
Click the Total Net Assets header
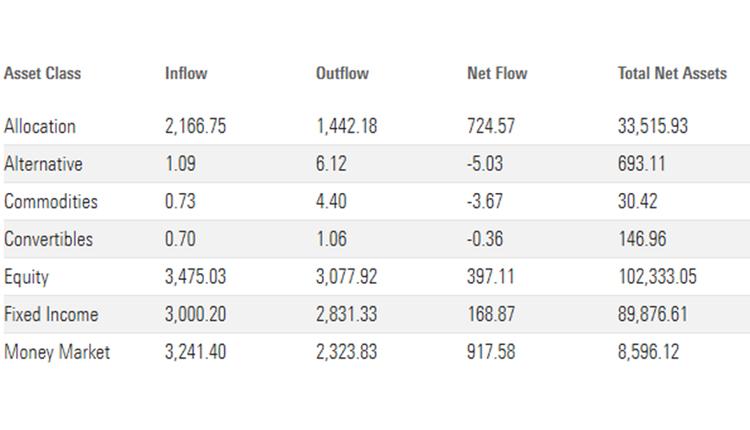coord(672,73)
